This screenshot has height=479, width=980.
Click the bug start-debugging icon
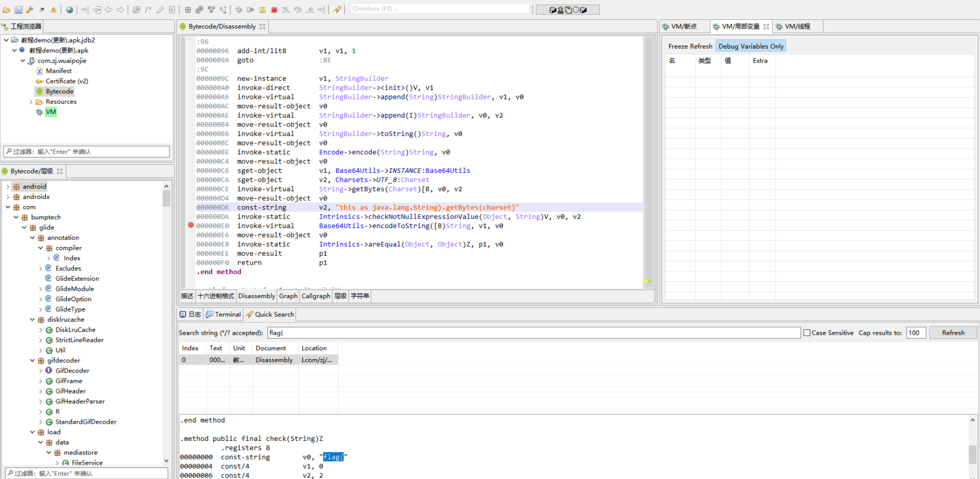click(239, 9)
